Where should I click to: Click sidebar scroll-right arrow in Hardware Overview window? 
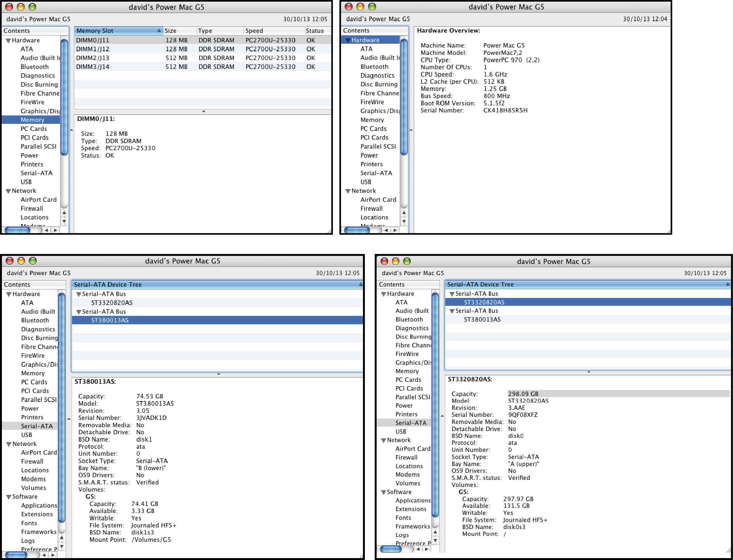(395, 230)
